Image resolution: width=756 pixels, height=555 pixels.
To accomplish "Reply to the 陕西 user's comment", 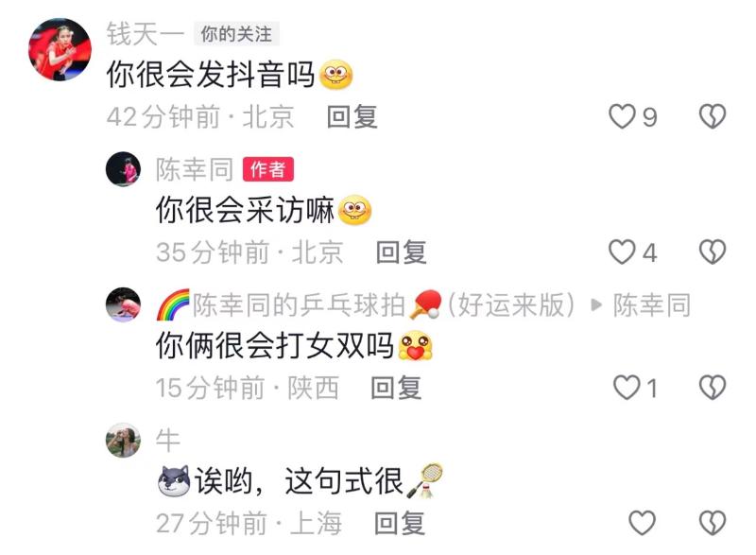I will 396,388.
